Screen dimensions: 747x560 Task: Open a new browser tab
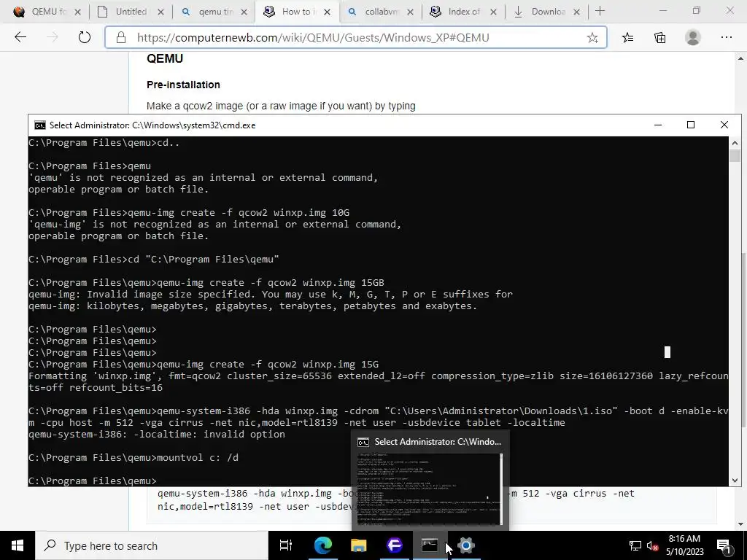point(600,11)
